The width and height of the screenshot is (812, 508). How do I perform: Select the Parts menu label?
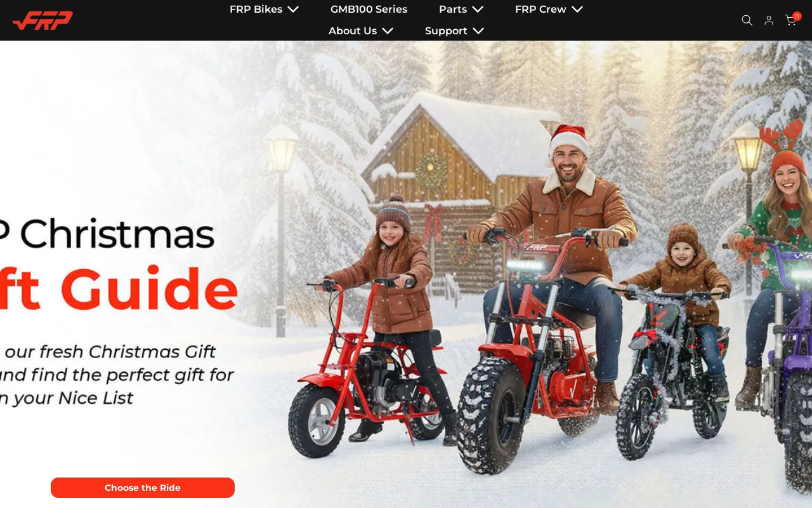click(x=452, y=9)
